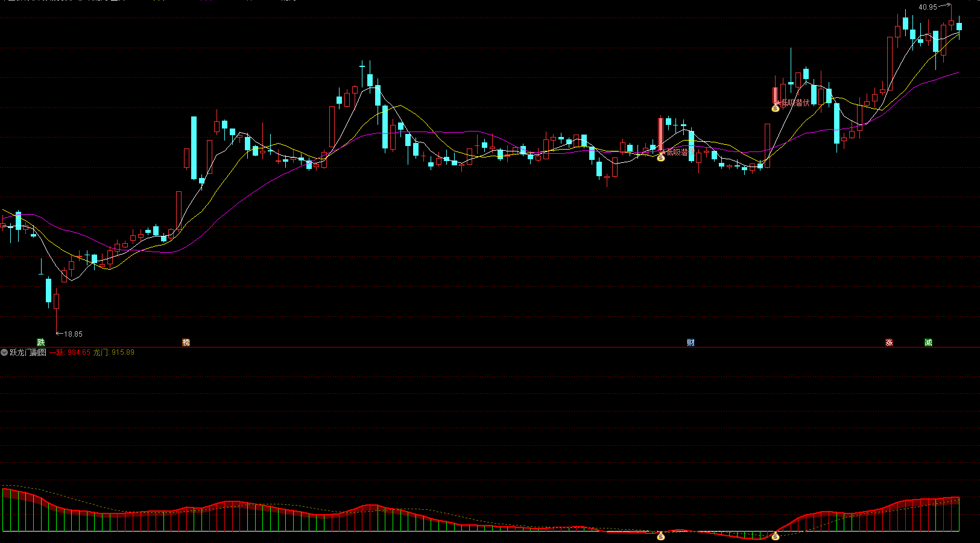
Task: Click the last cyan candlestick on the right
Action: pos(959,27)
